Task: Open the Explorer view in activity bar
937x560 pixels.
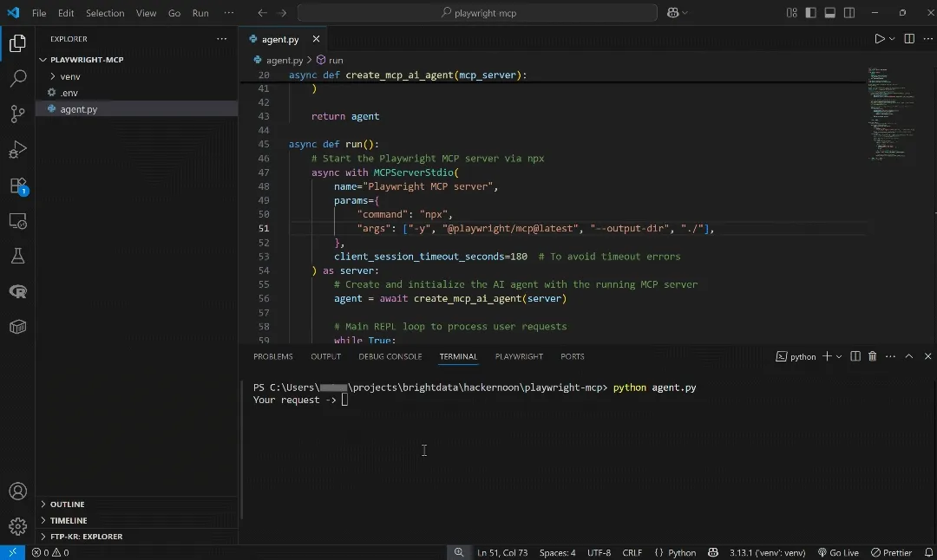Action: [18, 43]
